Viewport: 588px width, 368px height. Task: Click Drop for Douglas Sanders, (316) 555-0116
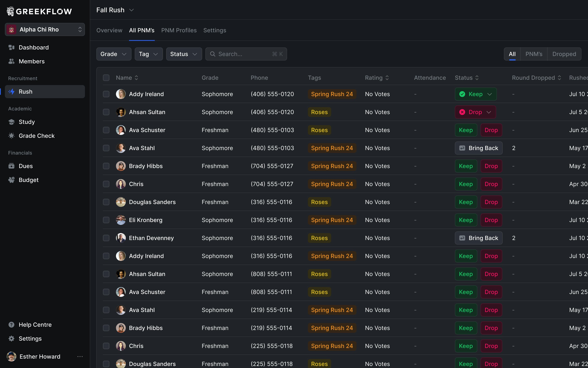491,202
